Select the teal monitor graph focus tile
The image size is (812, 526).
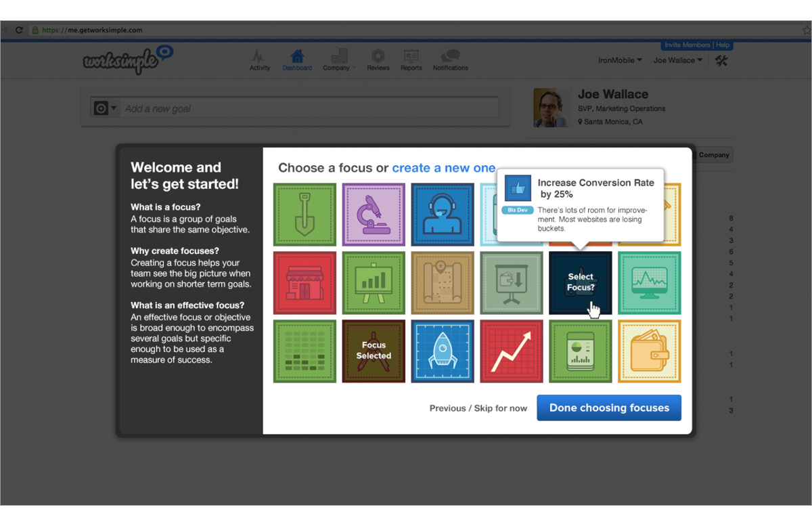tap(649, 283)
